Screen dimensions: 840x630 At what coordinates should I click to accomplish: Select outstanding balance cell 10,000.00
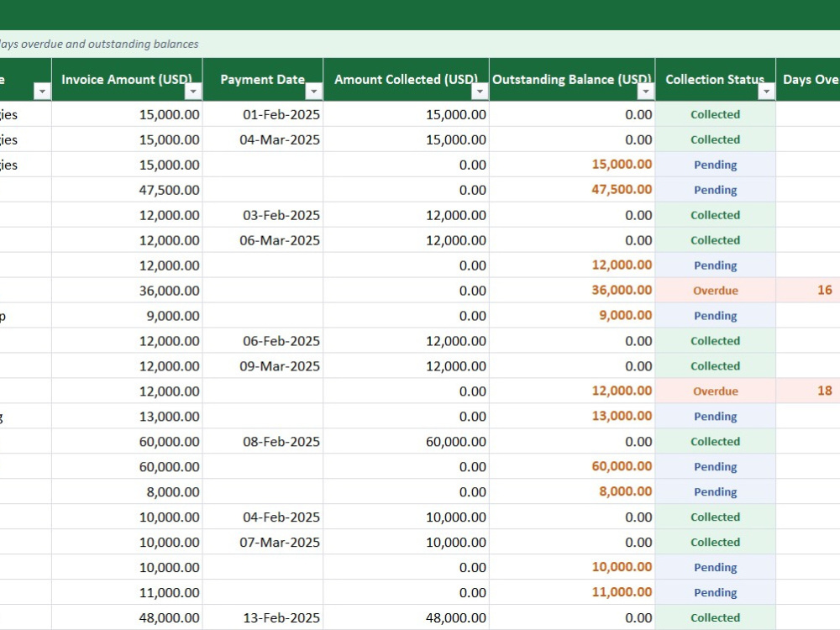coord(572,568)
